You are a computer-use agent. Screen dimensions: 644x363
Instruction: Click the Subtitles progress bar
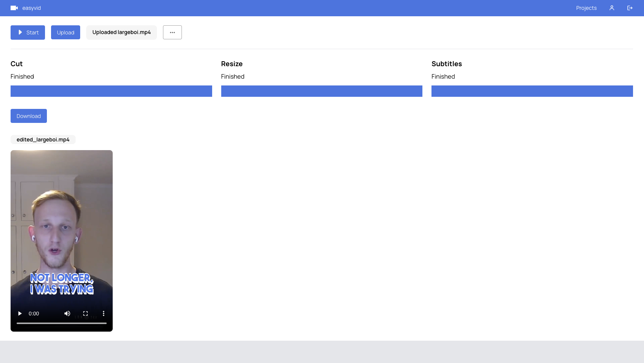[532, 91]
